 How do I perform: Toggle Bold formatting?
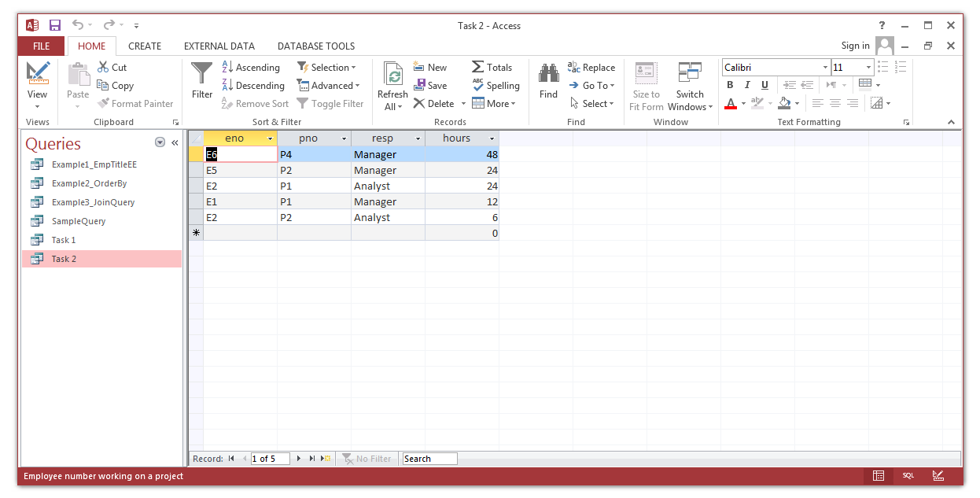pyautogui.click(x=730, y=85)
